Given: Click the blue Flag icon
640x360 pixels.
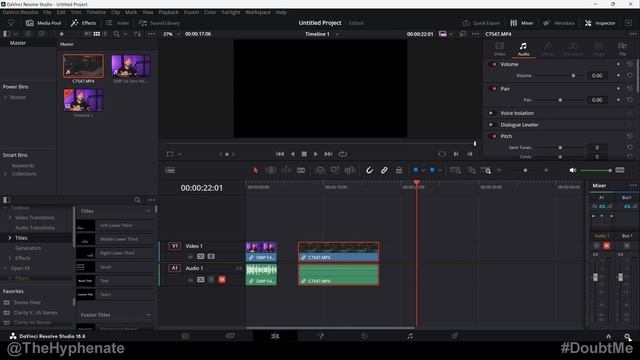Looking at the screenshot, I should (416, 170).
